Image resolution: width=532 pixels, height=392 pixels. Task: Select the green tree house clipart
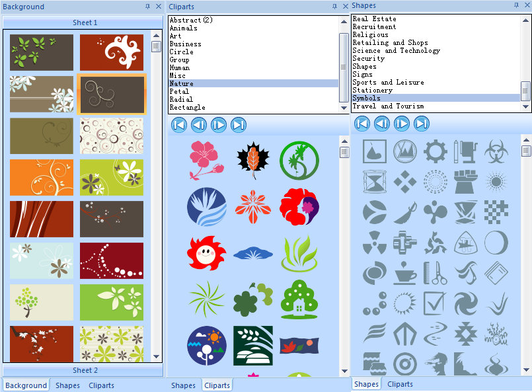click(299, 299)
